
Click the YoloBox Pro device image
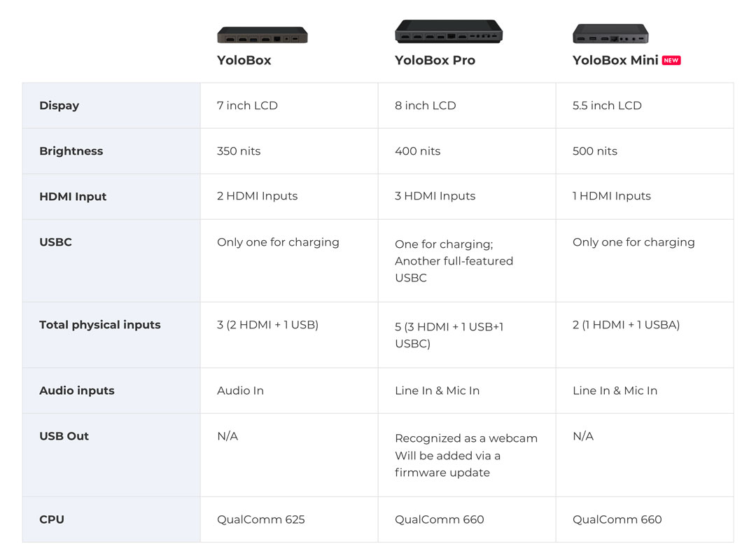click(449, 32)
